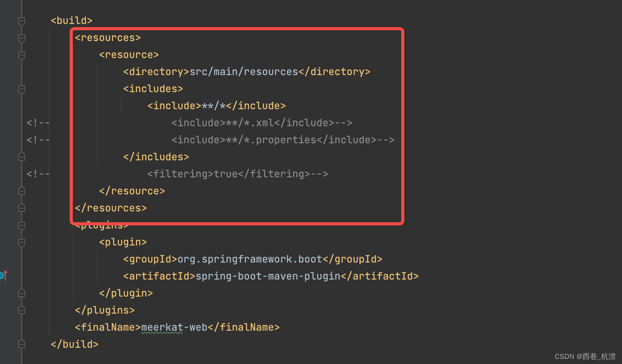622x364 pixels.
Task: Click the <resource> opening tag
Action: pyautogui.click(x=129, y=55)
